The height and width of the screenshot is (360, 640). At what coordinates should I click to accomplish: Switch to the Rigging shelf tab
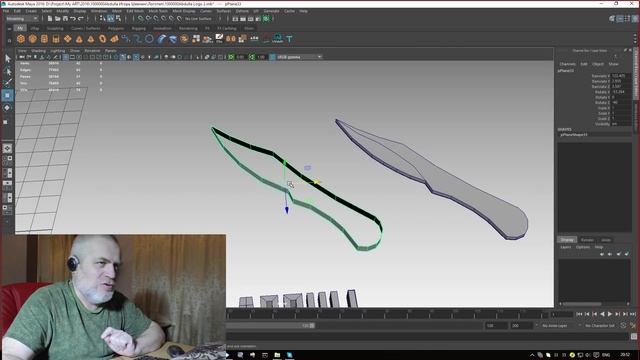tap(138, 29)
